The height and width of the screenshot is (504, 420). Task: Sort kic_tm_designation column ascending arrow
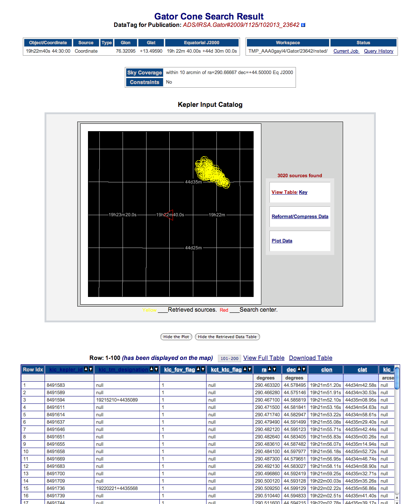click(152, 369)
